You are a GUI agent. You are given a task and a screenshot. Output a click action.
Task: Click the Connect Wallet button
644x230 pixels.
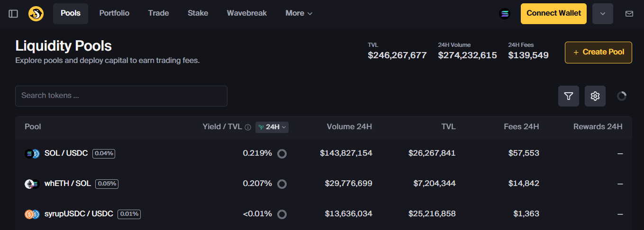(x=553, y=14)
